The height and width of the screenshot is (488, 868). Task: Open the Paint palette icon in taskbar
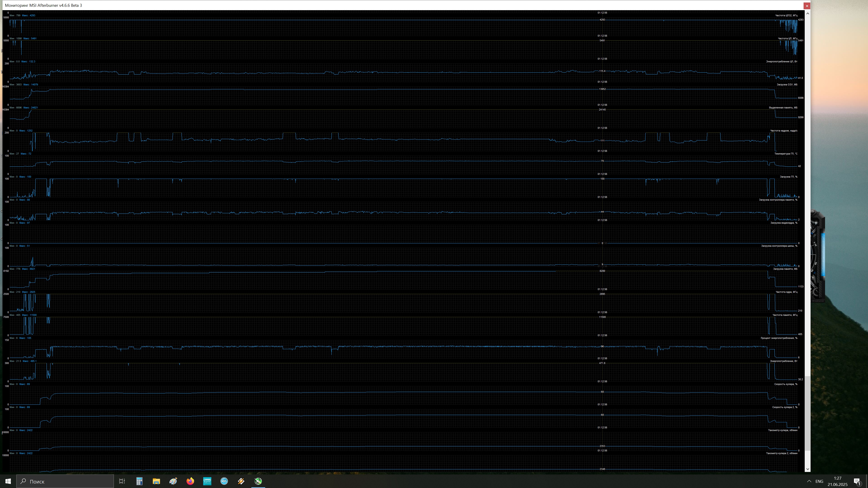173,481
